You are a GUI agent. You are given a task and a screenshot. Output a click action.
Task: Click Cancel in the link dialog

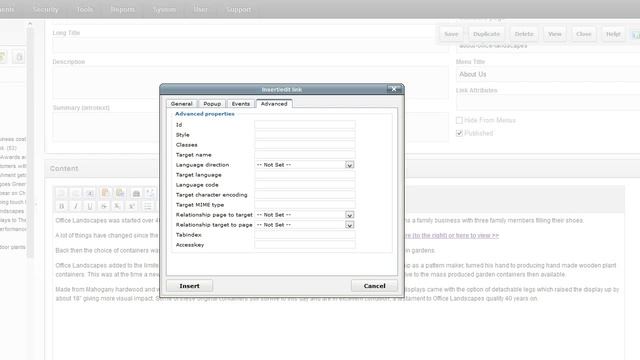[x=374, y=286]
